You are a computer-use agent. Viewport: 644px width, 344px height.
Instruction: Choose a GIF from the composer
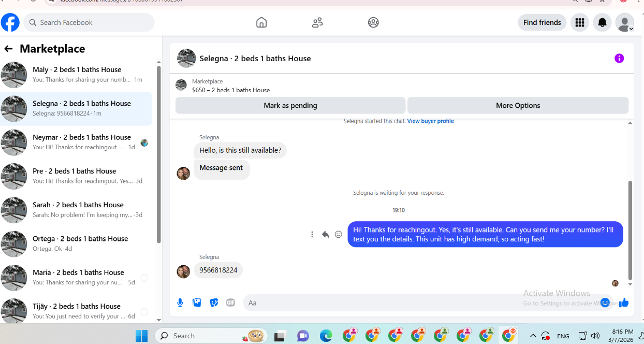pos(231,303)
